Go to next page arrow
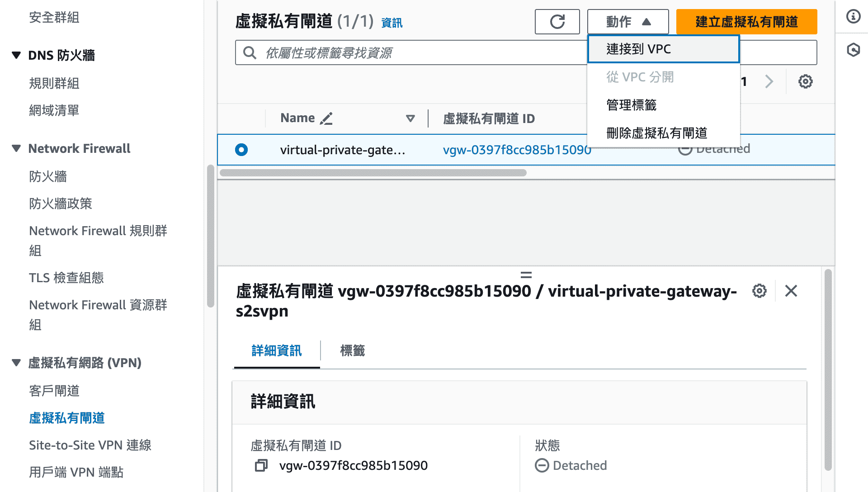Image resolution: width=868 pixels, height=492 pixels. click(769, 82)
